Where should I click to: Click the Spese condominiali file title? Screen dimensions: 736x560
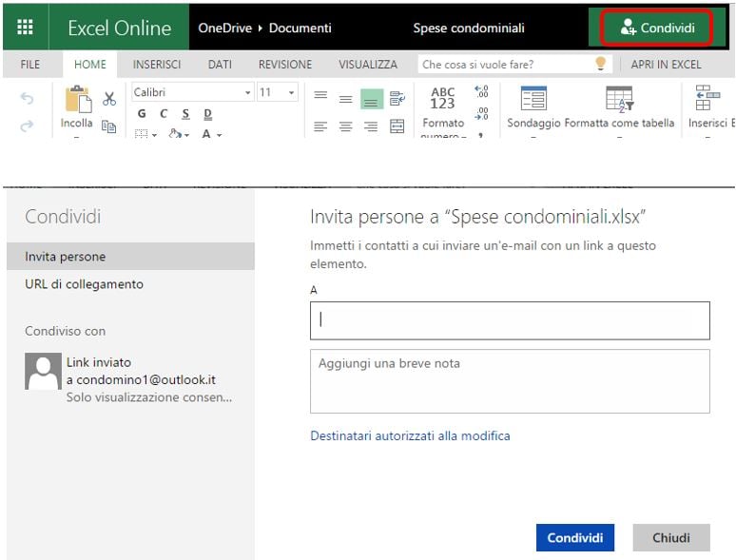(469, 28)
